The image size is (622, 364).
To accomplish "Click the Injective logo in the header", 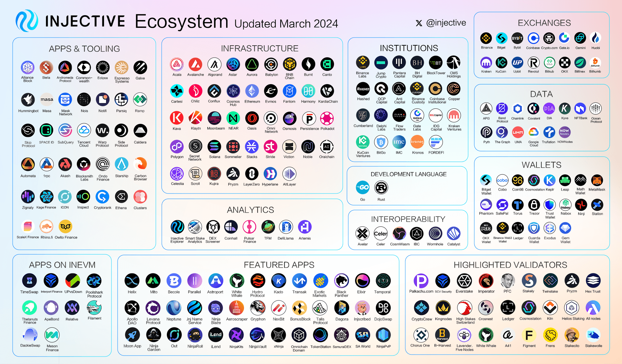I will click(x=27, y=21).
